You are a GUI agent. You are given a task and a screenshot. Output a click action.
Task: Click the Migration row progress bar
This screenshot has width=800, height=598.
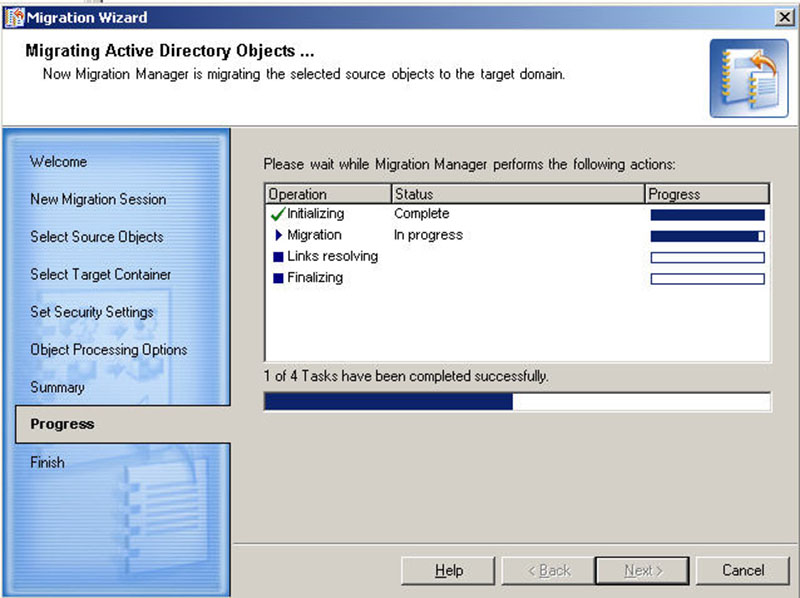pyautogui.click(x=708, y=236)
